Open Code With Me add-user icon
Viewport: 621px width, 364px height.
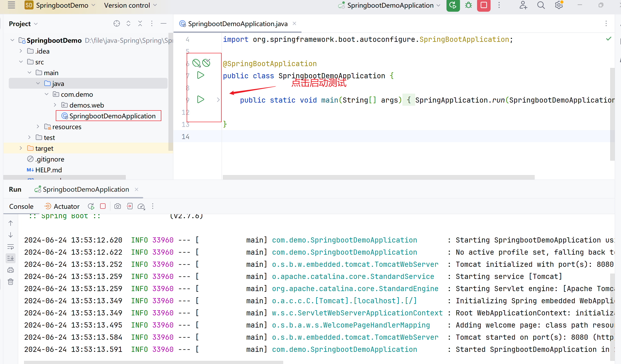coord(523,5)
